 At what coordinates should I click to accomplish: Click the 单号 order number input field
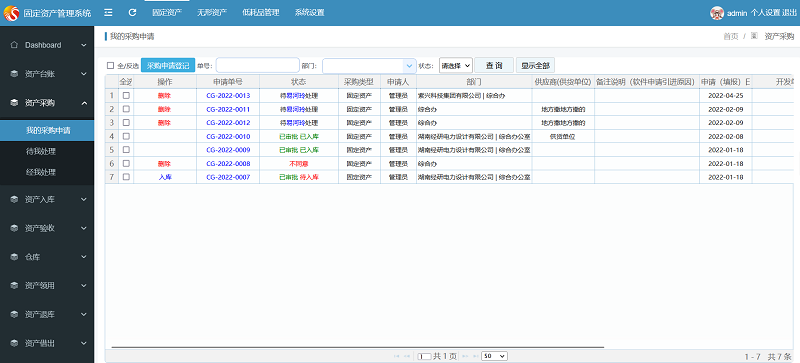[x=258, y=65]
